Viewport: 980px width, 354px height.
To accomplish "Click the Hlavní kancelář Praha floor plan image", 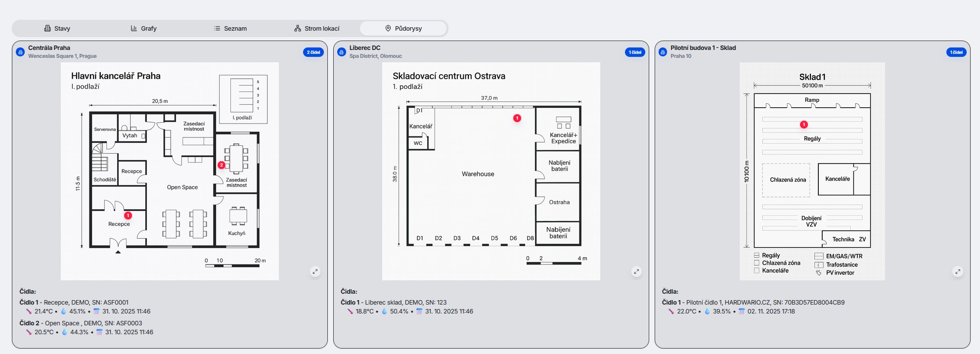I will click(170, 171).
